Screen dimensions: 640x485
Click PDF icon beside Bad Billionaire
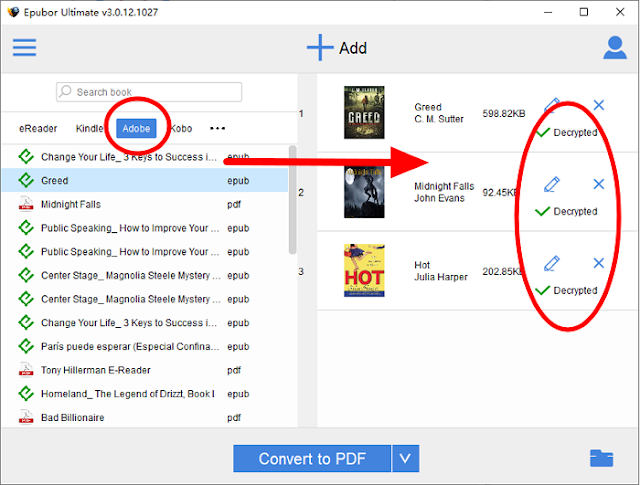pyautogui.click(x=26, y=417)
